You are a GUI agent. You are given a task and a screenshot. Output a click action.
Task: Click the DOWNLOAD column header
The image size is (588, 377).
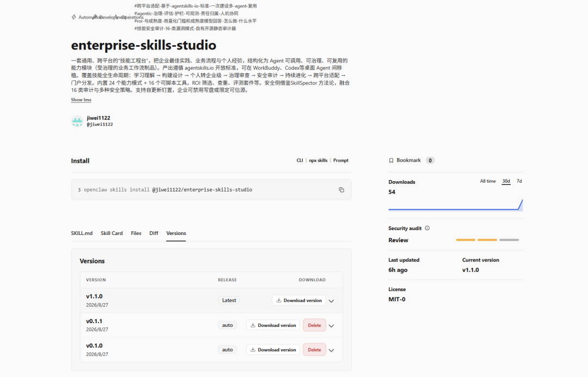(312, 280)
